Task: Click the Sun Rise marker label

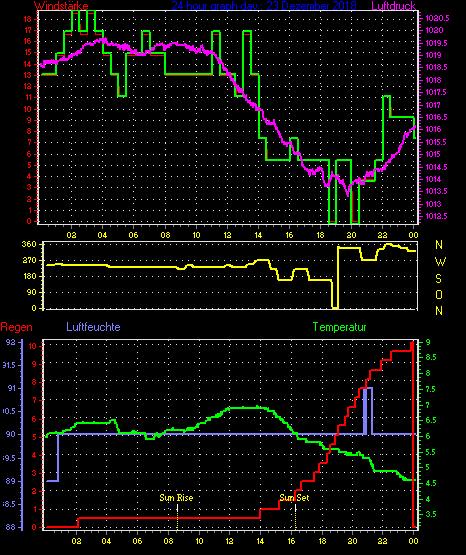Action: click(x=176, y=498)
